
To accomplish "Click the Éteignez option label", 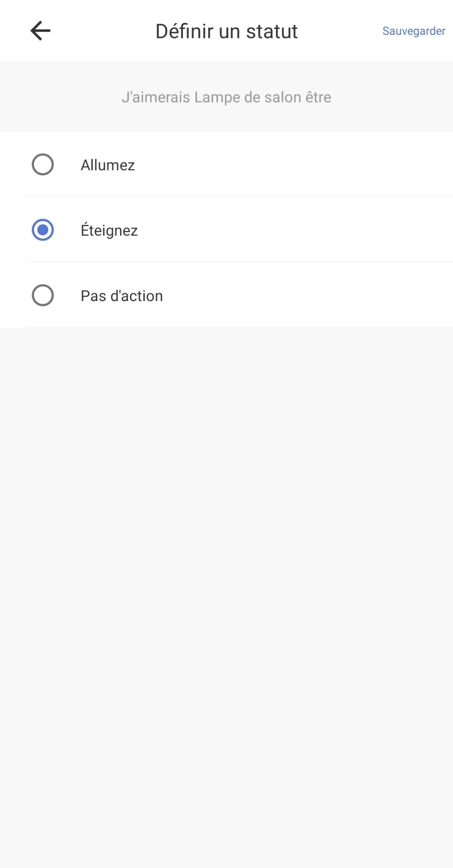I will tap(109, 231).
